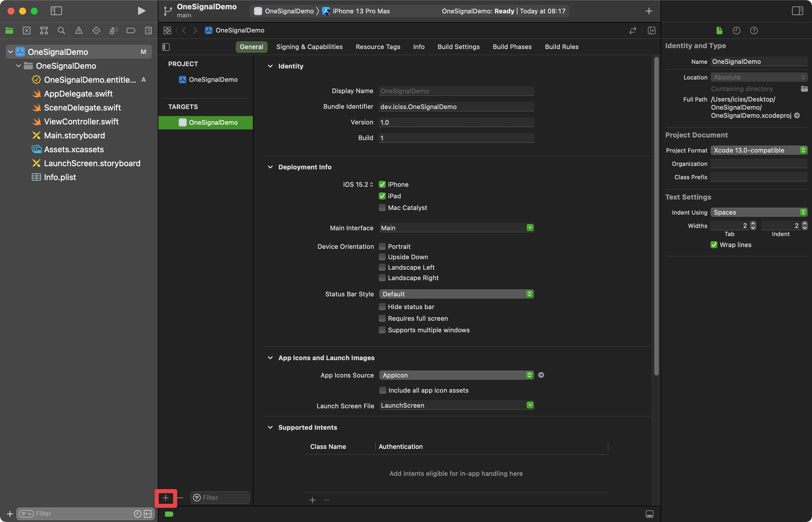Screen dimensions: 812x522
Task: Switch to Build Settings tab
Action: coord(458,47)
